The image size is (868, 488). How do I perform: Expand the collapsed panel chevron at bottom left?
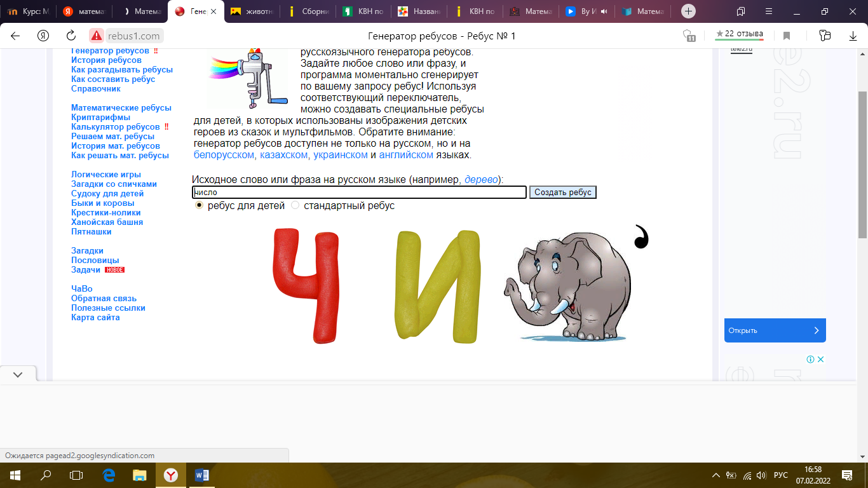click(17, 375)
